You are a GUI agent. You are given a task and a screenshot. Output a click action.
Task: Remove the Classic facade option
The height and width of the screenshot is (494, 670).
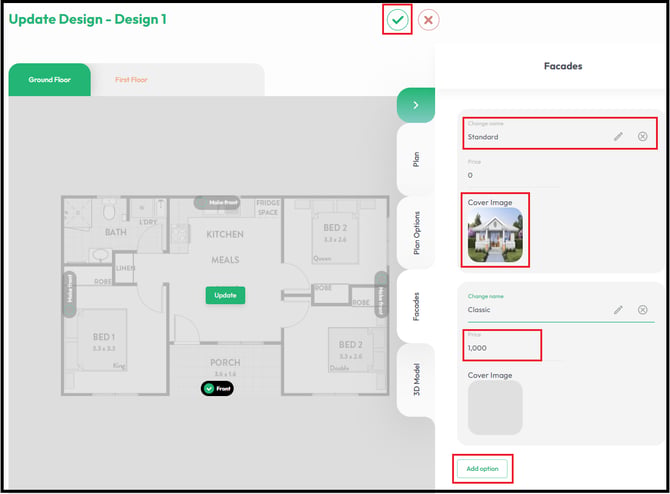pos(642,310)
